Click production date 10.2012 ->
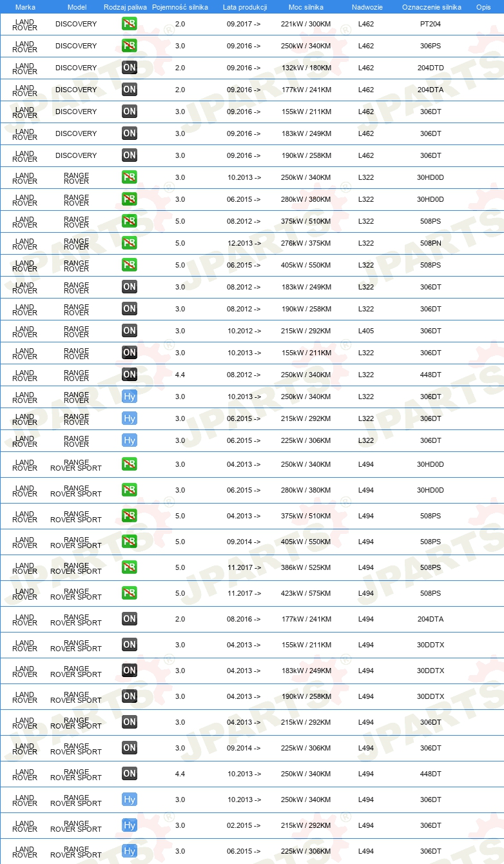The width and height of the screenshot is (504, 864). (244, 331)
